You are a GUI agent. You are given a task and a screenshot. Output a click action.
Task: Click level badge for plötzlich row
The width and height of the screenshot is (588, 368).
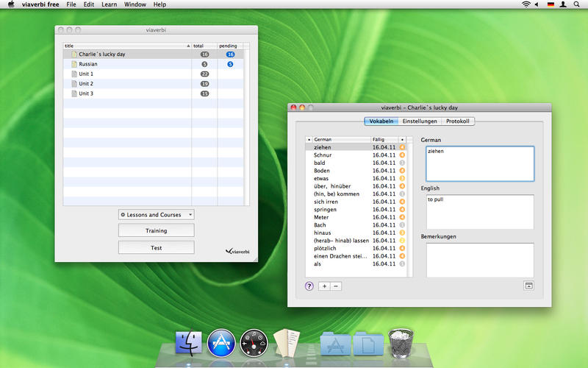click(x=402, y=248)
